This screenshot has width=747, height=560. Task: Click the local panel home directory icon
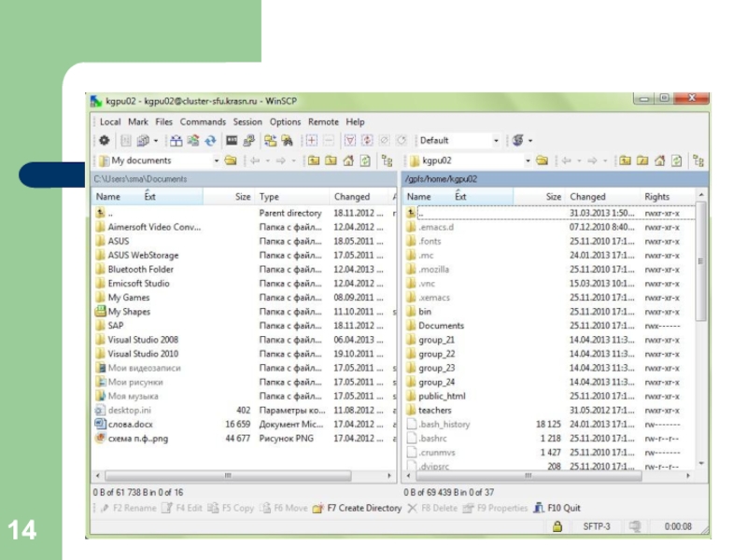348,161
